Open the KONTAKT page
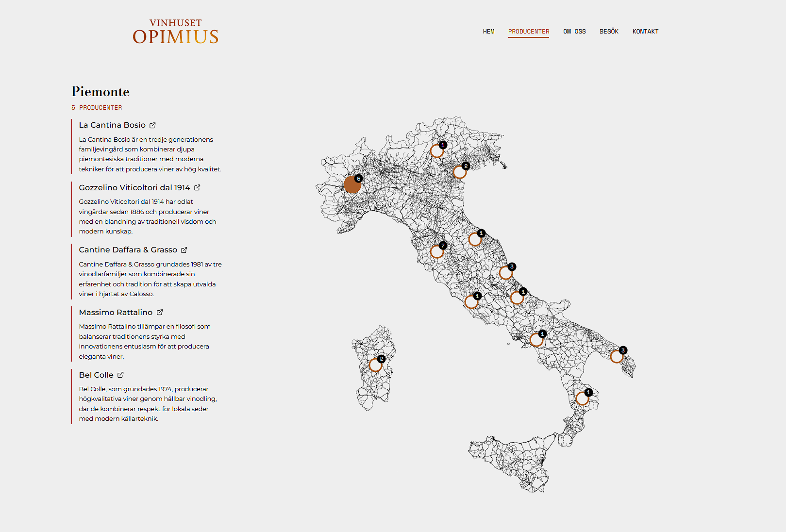786x532 pixels. tap(645, 31)
